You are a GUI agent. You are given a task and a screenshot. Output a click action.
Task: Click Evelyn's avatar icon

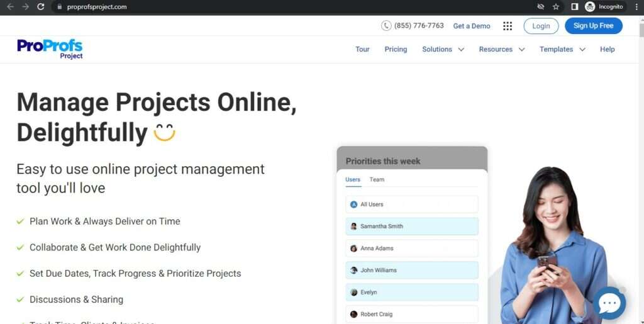[353, 293]
